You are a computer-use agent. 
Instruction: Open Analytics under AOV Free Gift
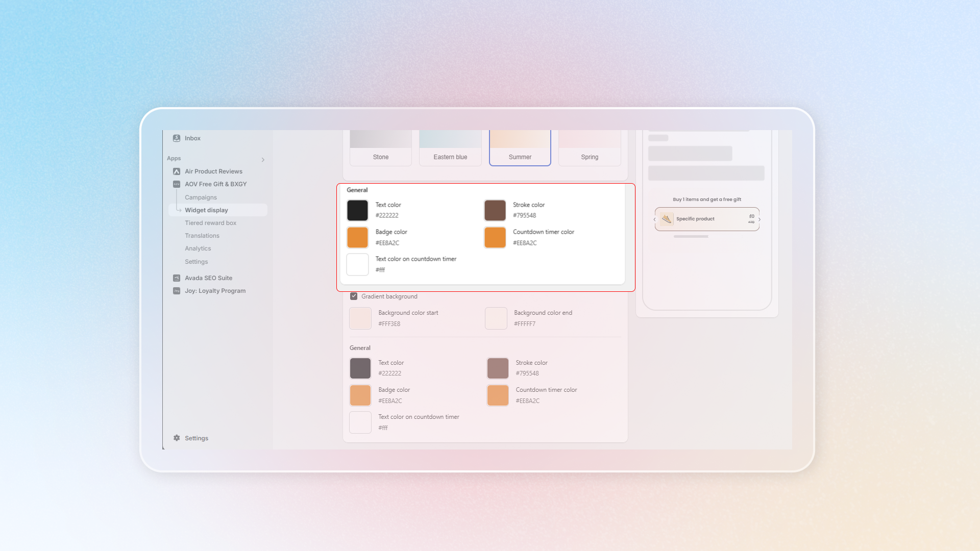click(x=198, y=248)
